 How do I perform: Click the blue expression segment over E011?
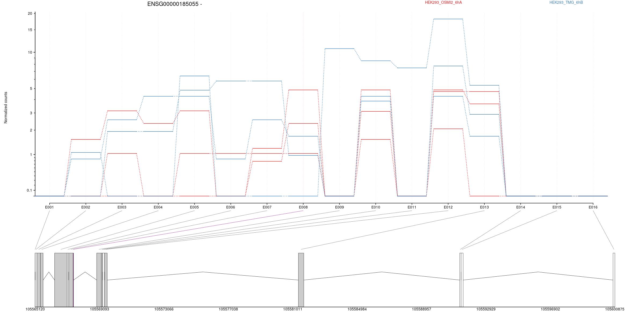(412, 68)
